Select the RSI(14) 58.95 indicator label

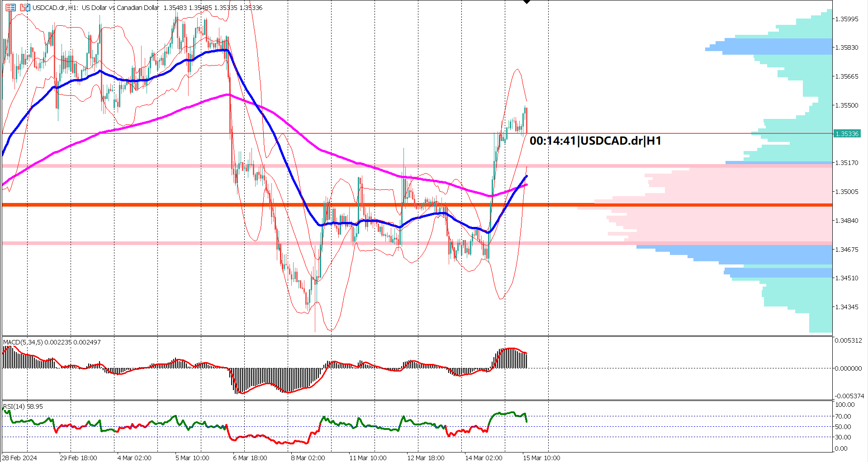tap(22, 406)
